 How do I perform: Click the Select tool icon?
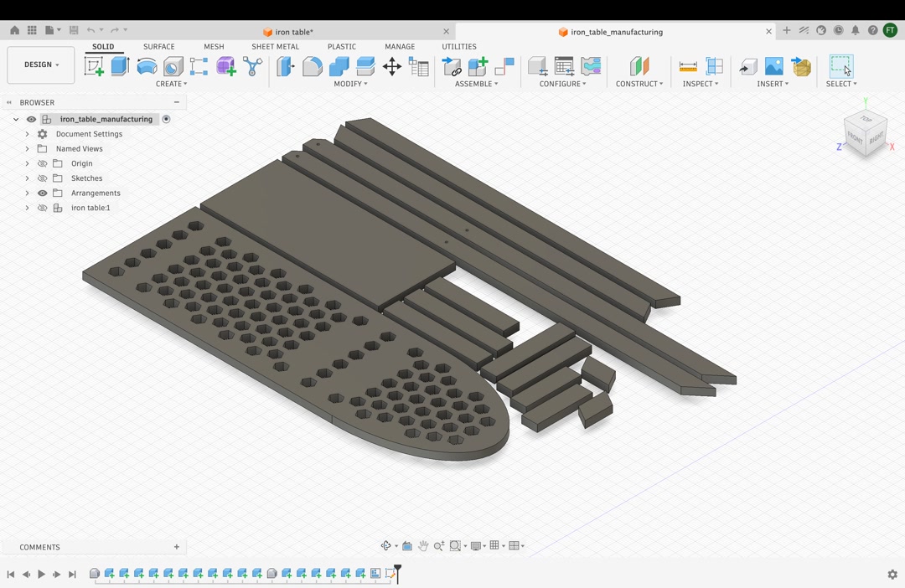click(841, 66)
